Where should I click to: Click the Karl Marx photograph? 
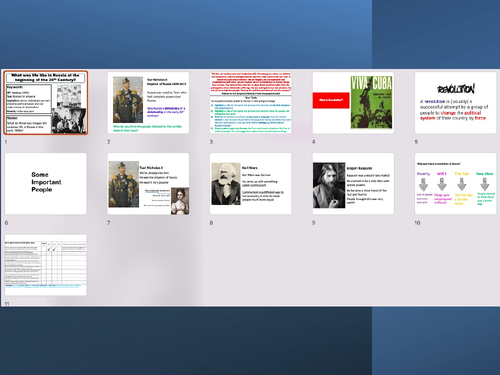pos(226,184)
